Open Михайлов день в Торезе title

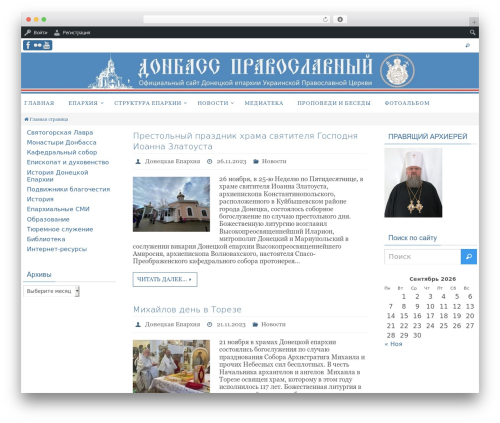coord(187,310)
